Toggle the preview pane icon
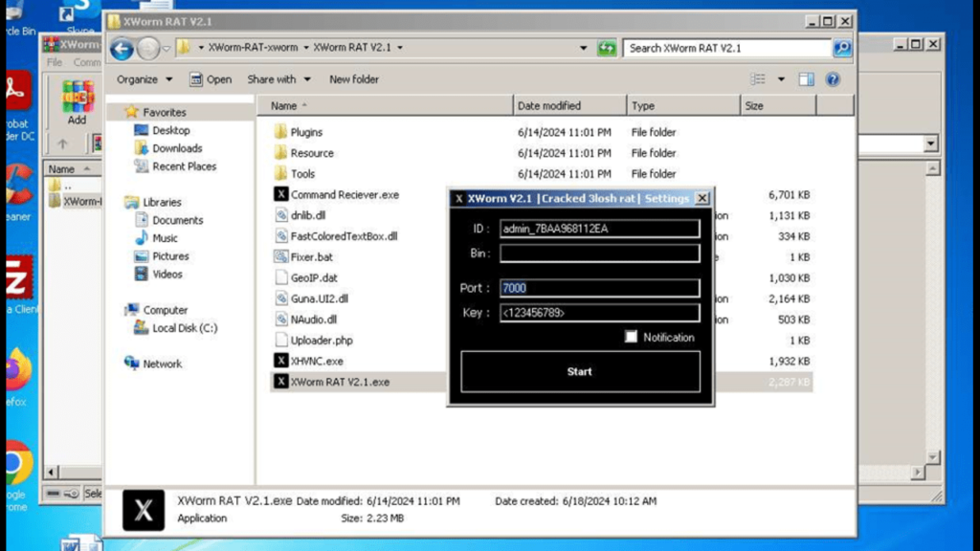The image size is (980, 551). pos(806,79)
